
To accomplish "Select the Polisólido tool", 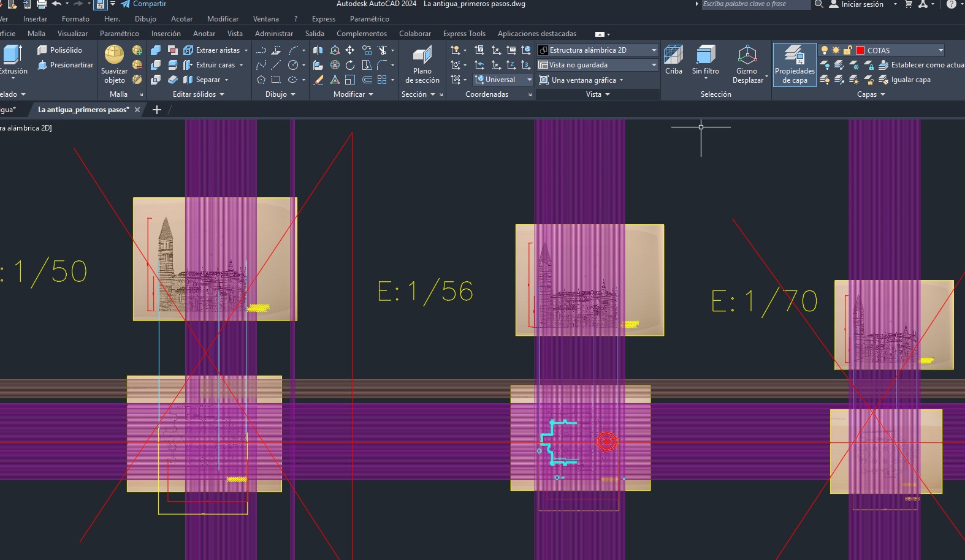I will (x=59, y=50).
